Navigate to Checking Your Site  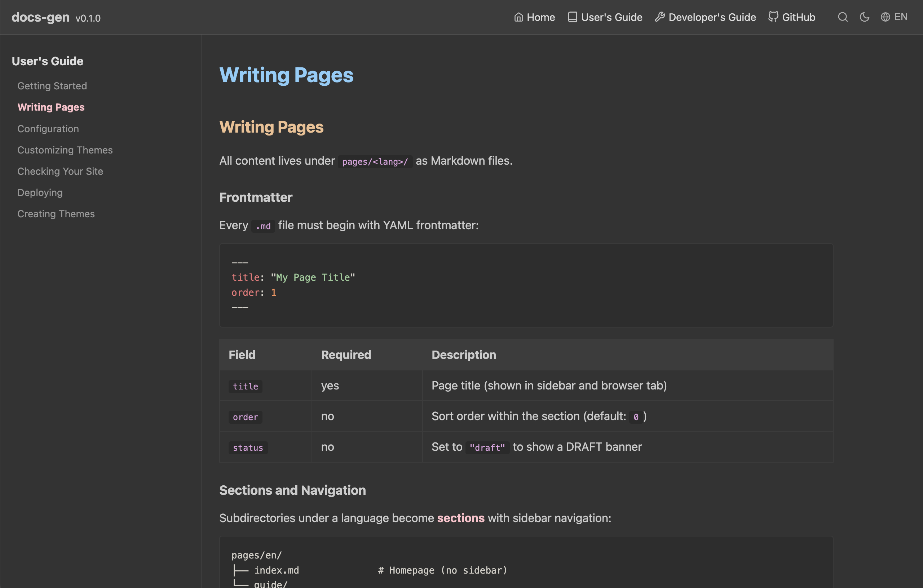[x=60, y=171]
